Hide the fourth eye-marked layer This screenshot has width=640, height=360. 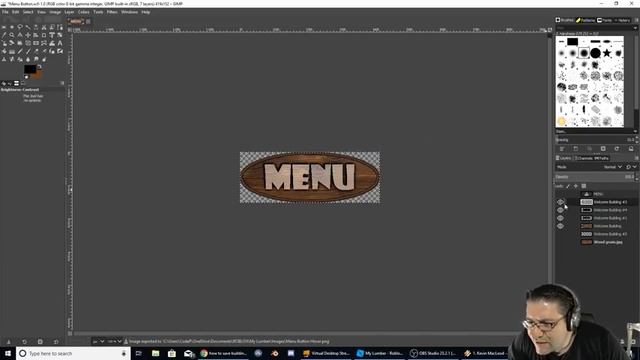coord(560,226)
